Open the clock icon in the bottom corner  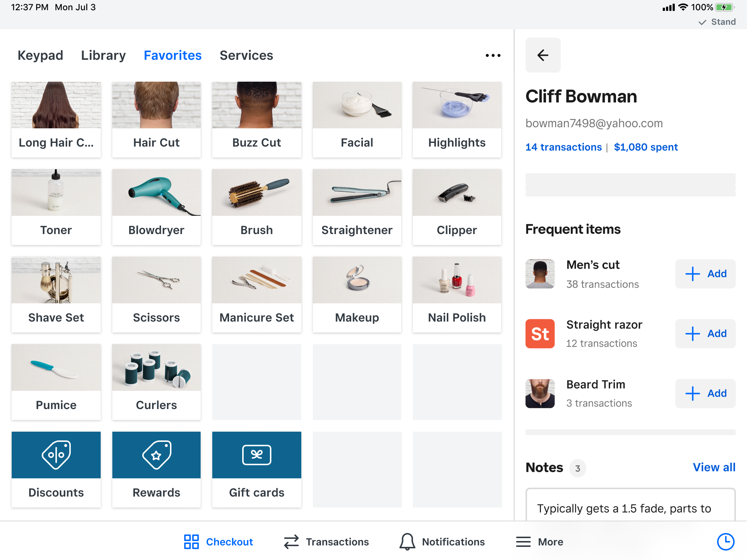[725, 541]
